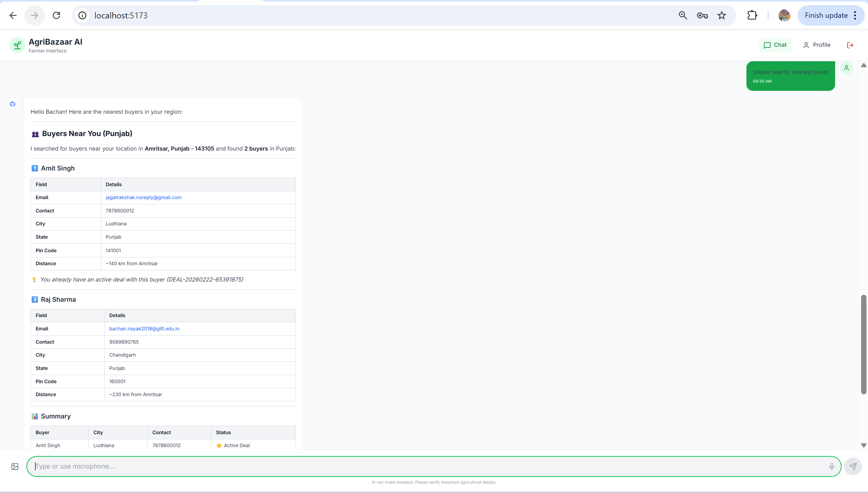868x493 pixels.
Task: View site information icon in address bar
Action: pos(82,15)
